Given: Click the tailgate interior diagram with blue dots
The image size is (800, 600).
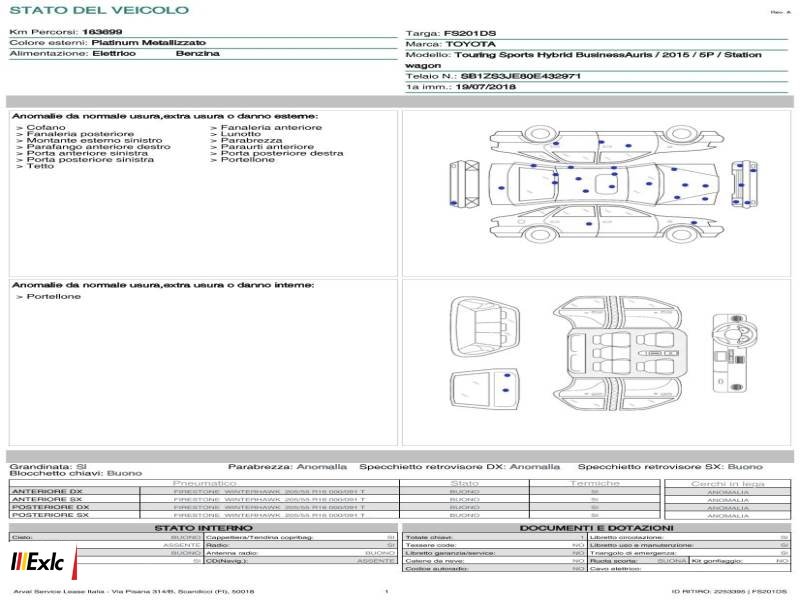Looking at the screenshot, I should pyautogui.click(x=484, y=389).
